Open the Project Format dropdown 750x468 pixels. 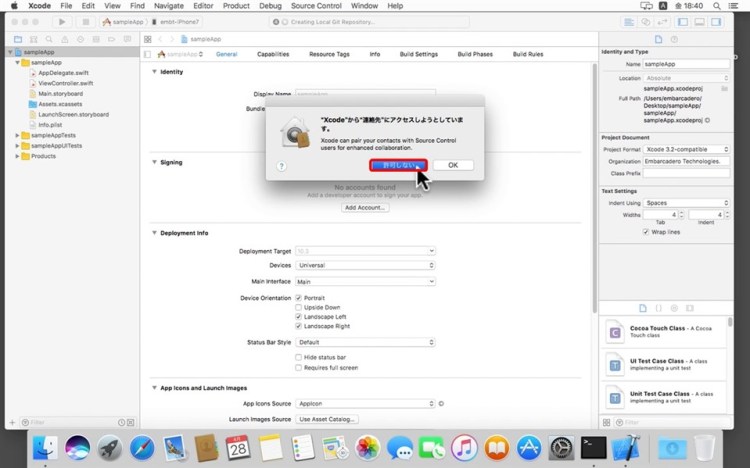pos(686,149)
